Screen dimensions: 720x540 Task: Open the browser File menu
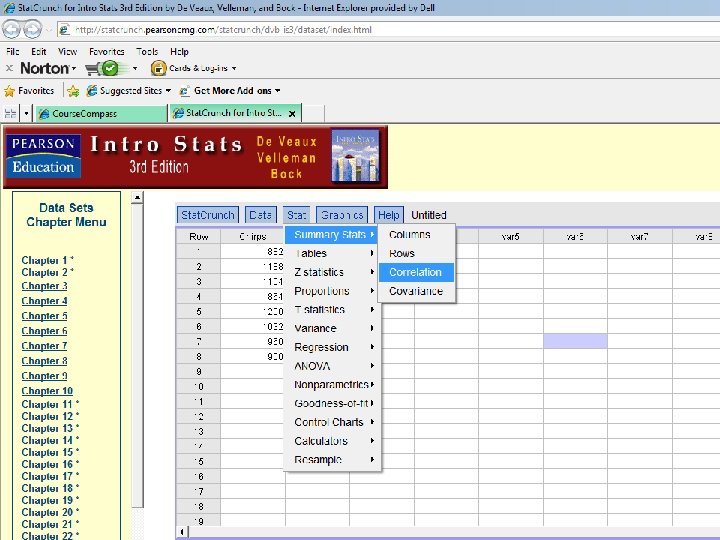(x=12, y=51)
